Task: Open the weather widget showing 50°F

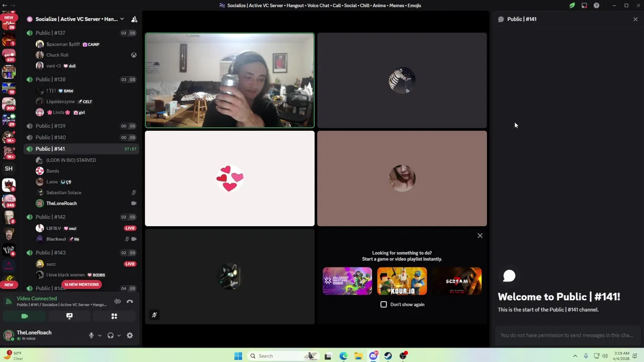Action: pyautogui.click(x=13, y=356)
